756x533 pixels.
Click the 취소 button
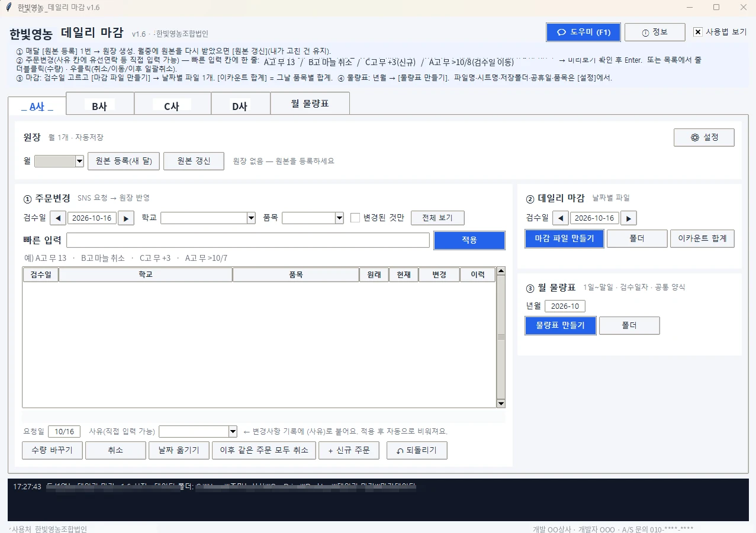click(115, 450)
